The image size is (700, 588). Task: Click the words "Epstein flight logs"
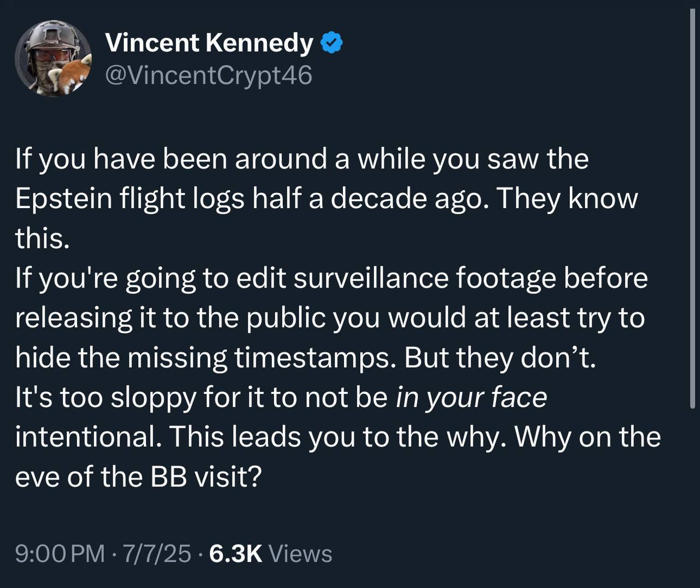coord(130,199)
